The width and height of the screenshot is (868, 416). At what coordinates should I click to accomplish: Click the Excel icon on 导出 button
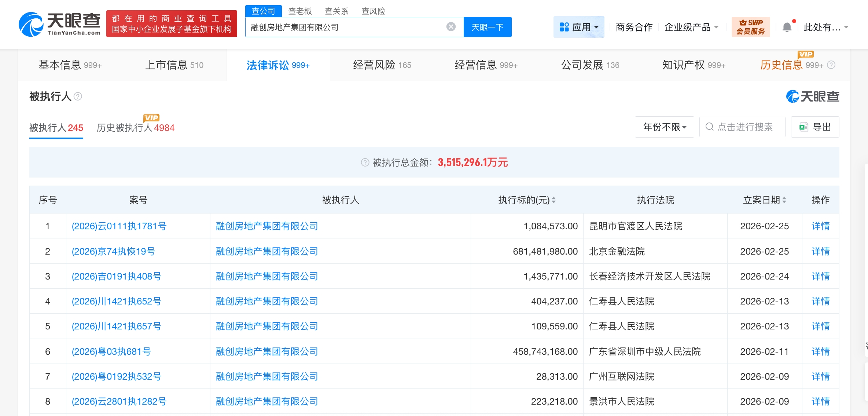pyautogui.click(x=803, y=126)
